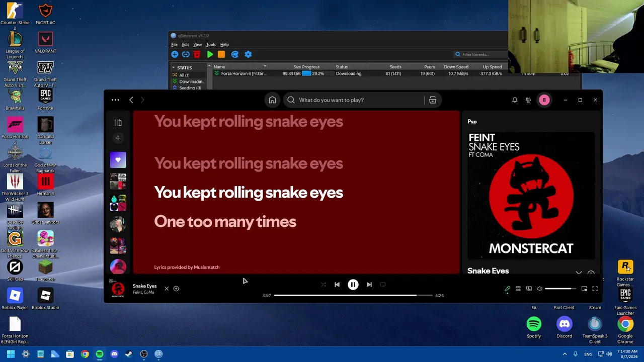Navigate back in Spotify
The height and width of the screenshot is (362, 644).
[x=131, y=100]
